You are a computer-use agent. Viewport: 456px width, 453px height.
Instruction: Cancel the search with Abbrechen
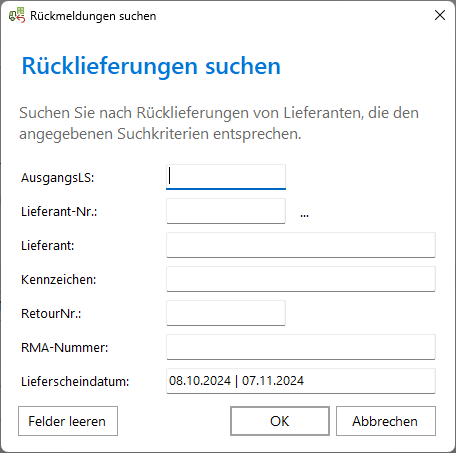(386, 421)
